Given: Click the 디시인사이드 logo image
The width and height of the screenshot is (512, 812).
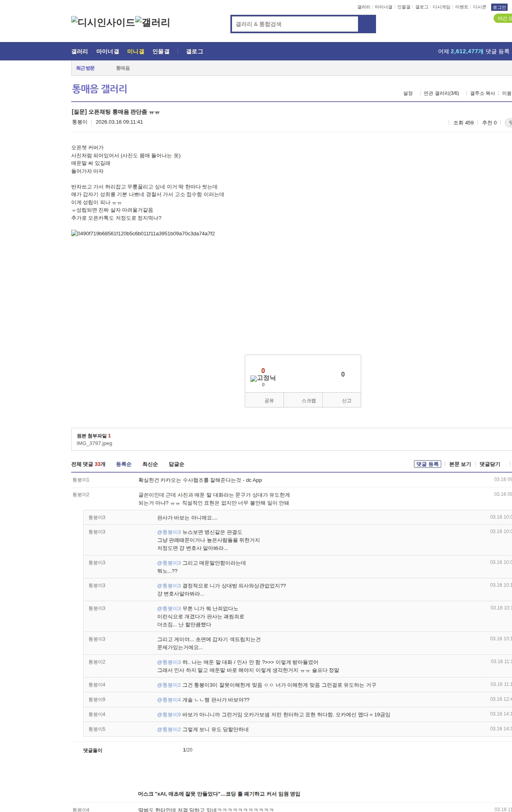Looking at the screenshot, I should pos(103,22).
